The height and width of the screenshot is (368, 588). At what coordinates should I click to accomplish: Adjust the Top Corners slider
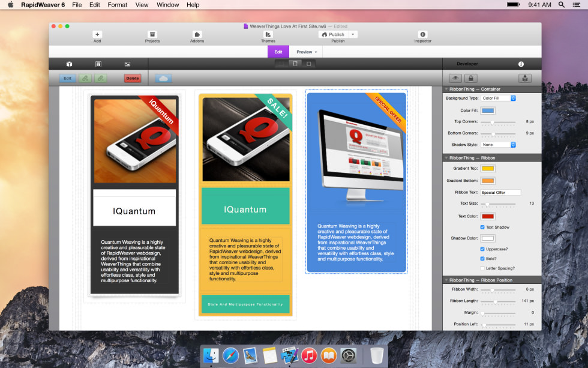[x=498, y=122]
